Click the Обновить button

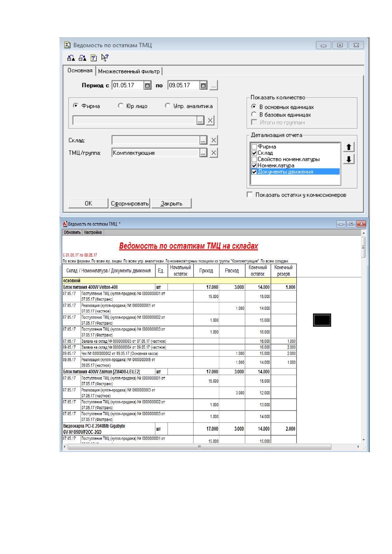[x=72, y=233]
